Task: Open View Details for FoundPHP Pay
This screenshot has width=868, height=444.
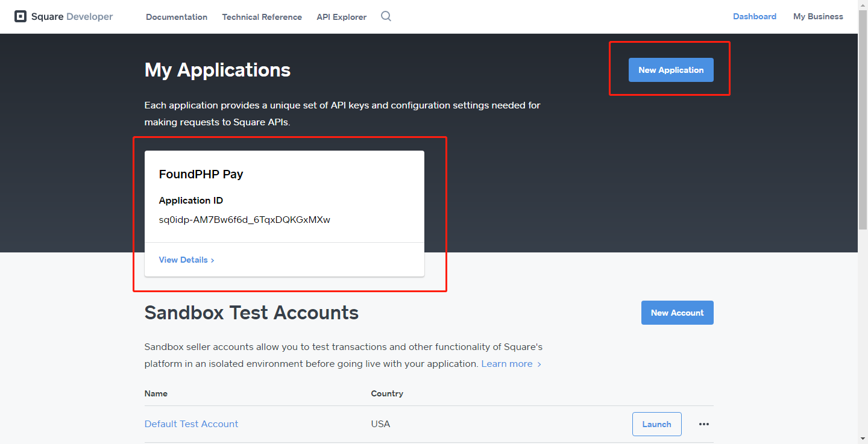Action: [187, 260]
